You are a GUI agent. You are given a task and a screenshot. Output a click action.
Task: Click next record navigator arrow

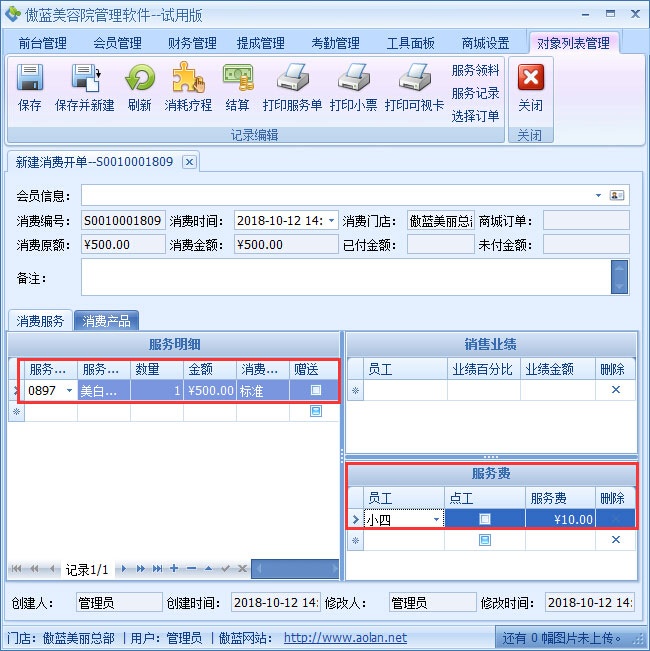123,568
